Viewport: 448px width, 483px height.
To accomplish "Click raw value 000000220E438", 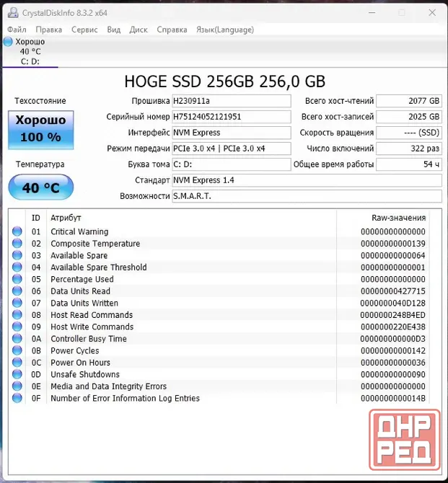I will click(392, 327).
